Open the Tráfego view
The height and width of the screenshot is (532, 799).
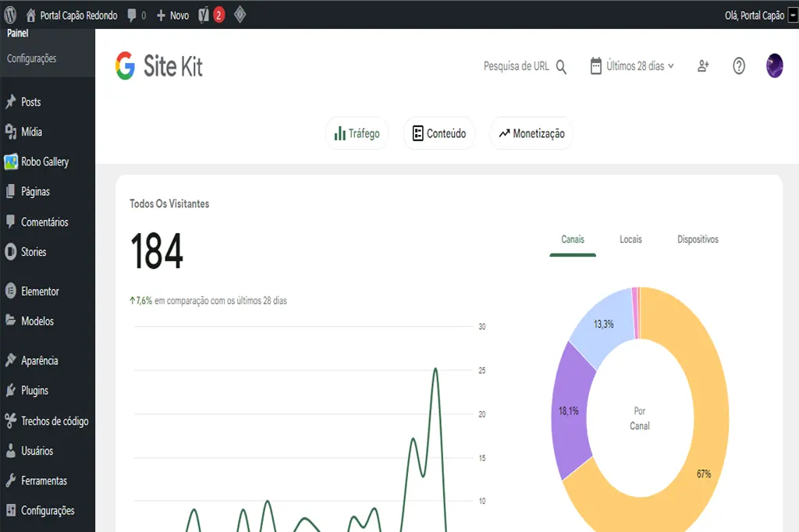[357, 133]
